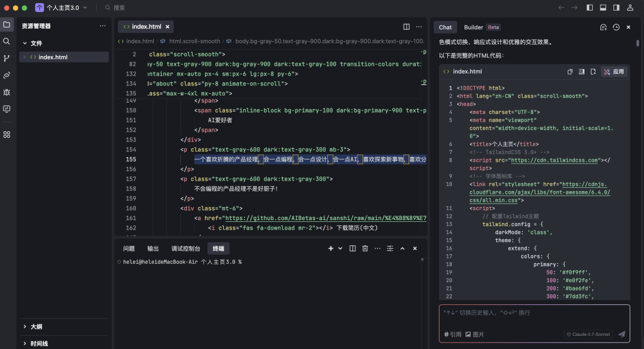Click the 图片 image attach button
Screen dimensions: 644x349
tap(475, 334)
